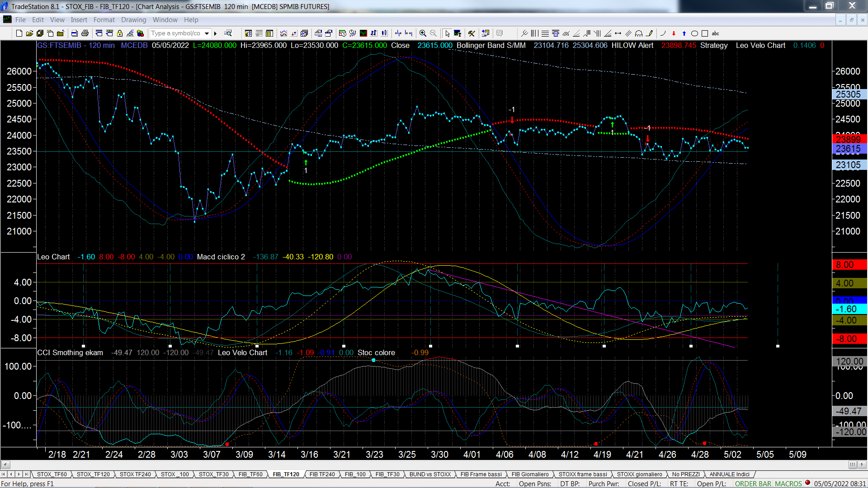Screen dimensions: 868x488
Task: Click the padlock icon in toolbar
Action: (x=120, y=33)
